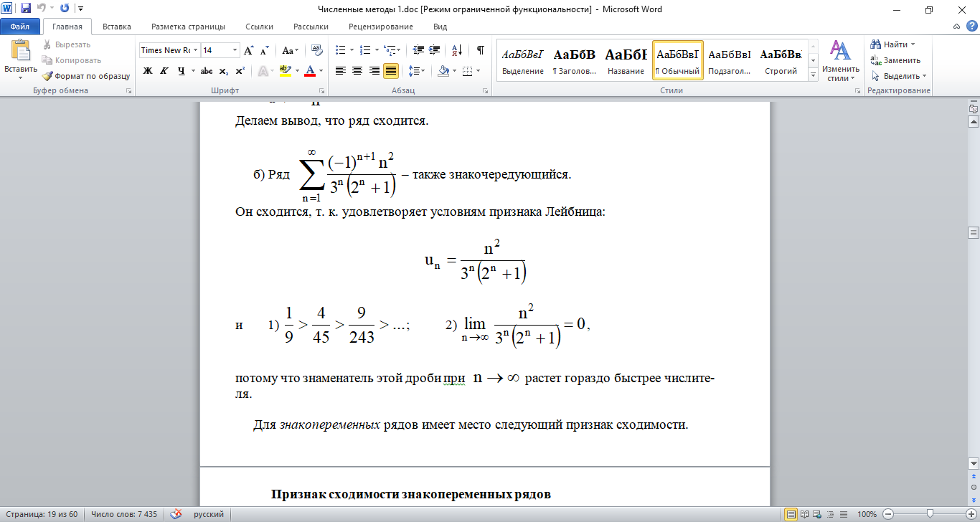Align text right
The image size is (980, 522).
(x=374, y=71)
